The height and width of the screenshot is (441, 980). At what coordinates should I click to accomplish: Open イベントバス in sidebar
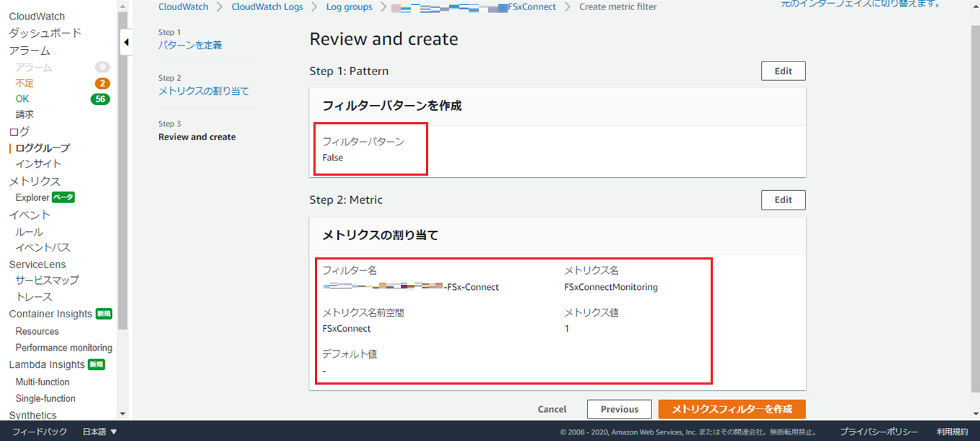43,247
